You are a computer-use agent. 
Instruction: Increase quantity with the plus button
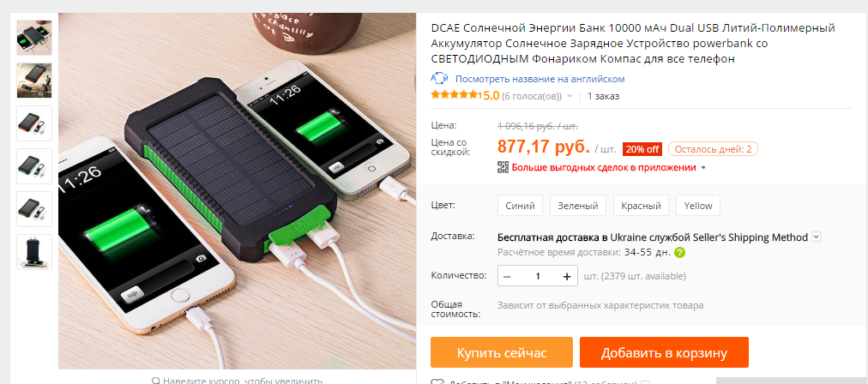point(566,276)
